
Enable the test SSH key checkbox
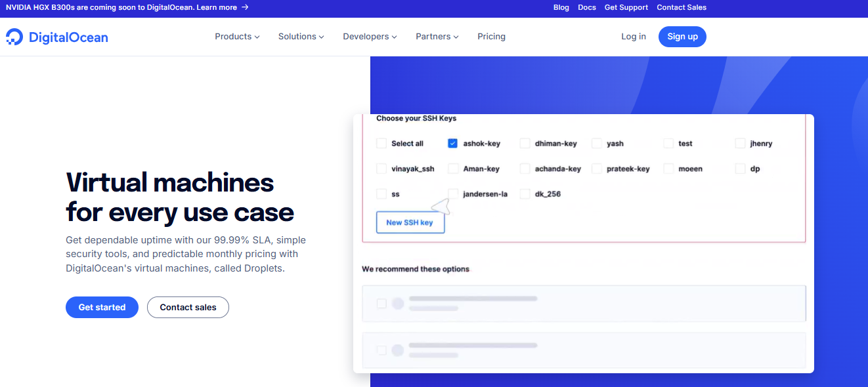tap(668, 143)
